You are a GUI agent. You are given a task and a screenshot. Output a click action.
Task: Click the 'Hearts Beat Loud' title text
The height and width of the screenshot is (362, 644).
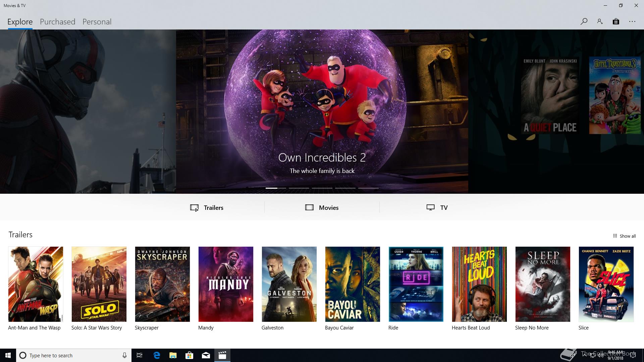[x=471, y=328]
